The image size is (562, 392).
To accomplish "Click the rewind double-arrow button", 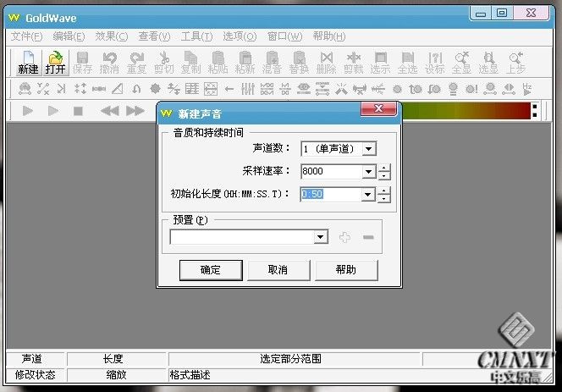I will 110,111.
